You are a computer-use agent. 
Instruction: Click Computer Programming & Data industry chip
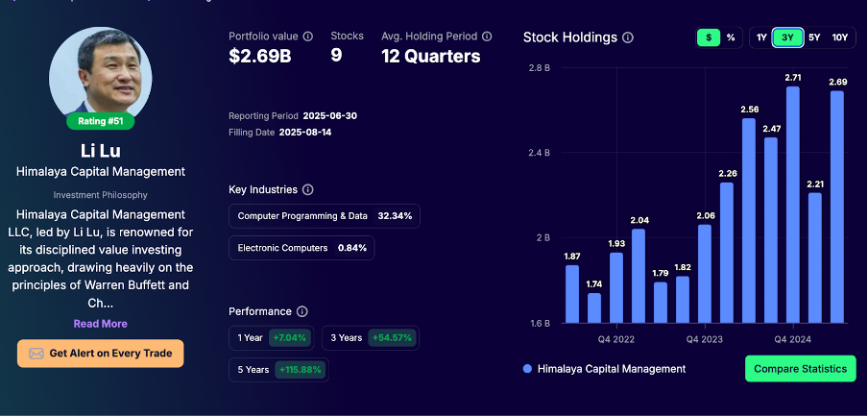click(x=325, y=216)
